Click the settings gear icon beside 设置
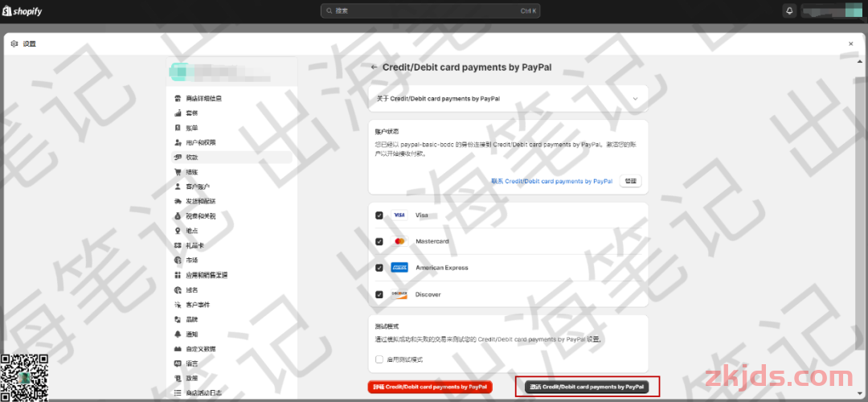The image size is (868, 402). coord(14,43)
